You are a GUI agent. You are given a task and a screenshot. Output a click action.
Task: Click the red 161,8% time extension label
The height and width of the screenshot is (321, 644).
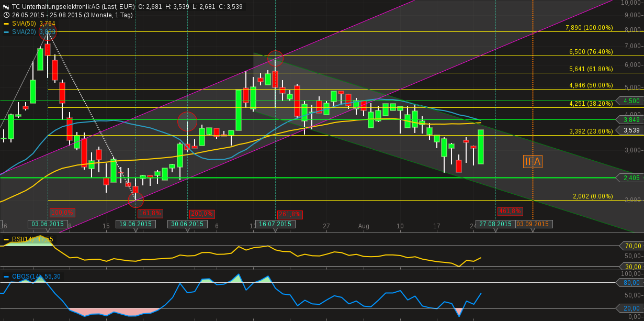pos(151,214)
